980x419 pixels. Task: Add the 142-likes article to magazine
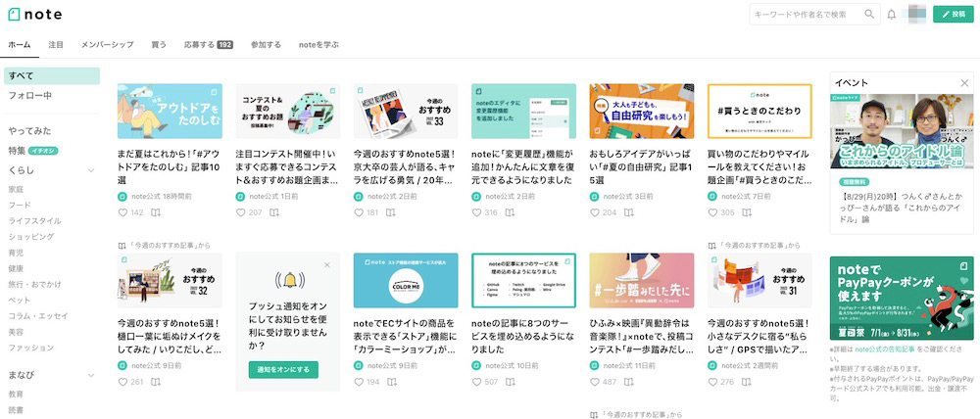[x=156, y=213]
